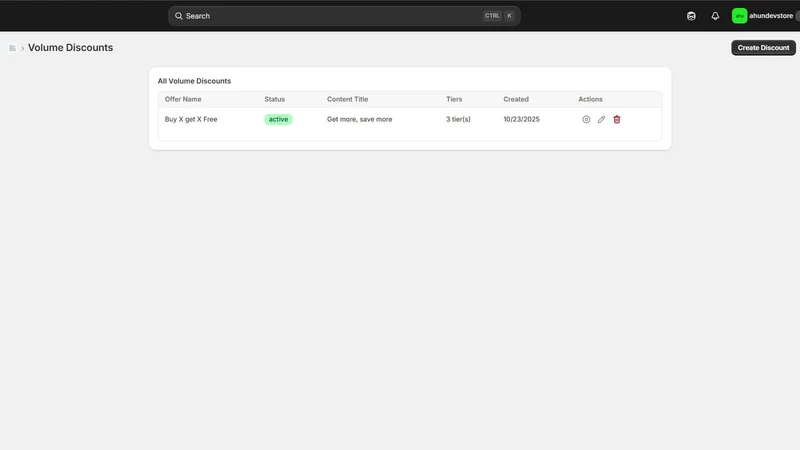The width and height of the screenshot is (800, 450).
Task: Click the Status column header
Action: 274,99
